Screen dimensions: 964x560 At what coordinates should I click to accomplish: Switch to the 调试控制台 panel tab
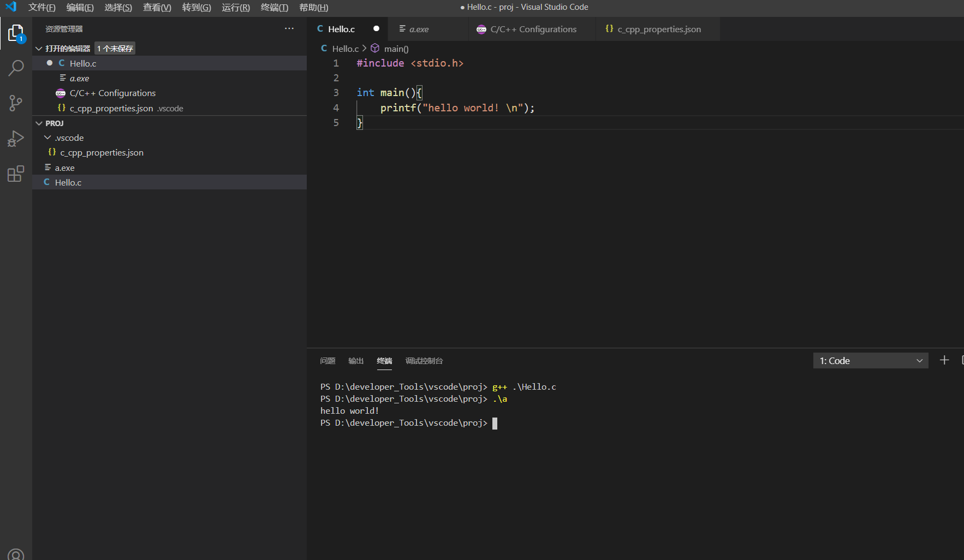[x=424, y=361]
